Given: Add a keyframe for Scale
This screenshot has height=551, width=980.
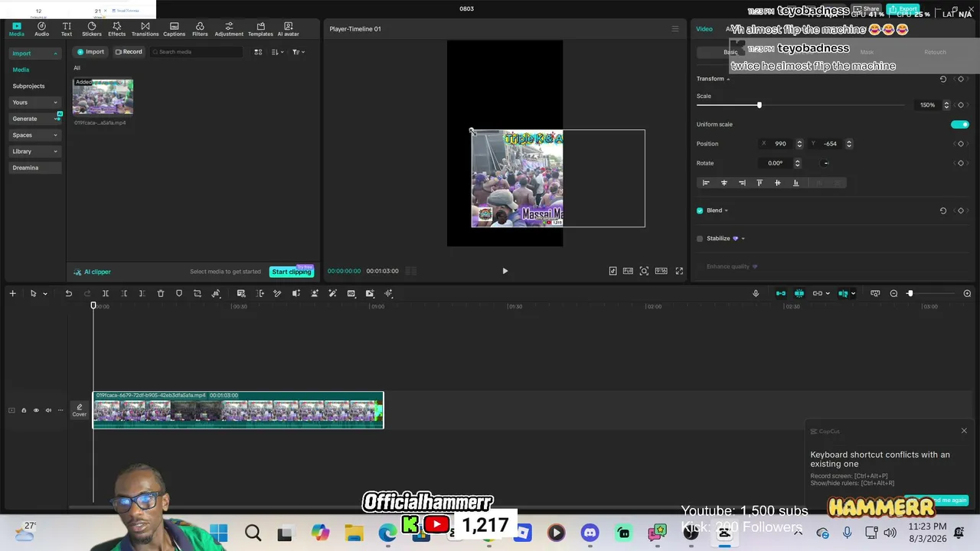Looking at the screenshot, I should [961, 105].
